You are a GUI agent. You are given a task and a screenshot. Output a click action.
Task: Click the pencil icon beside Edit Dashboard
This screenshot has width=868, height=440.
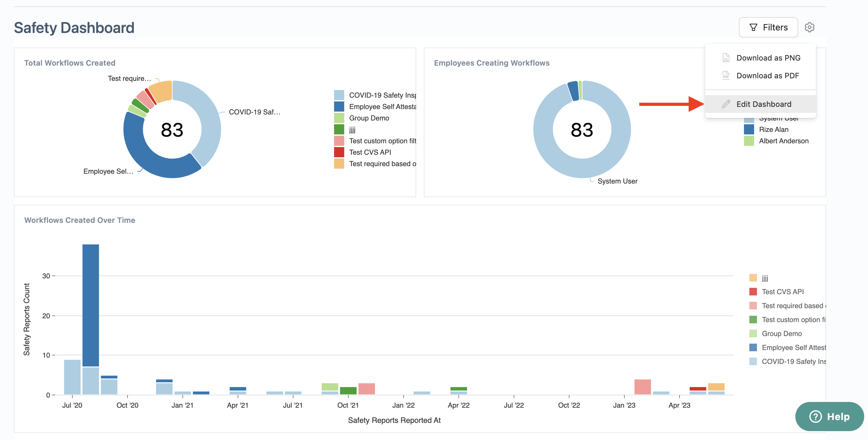coord(726,104)
